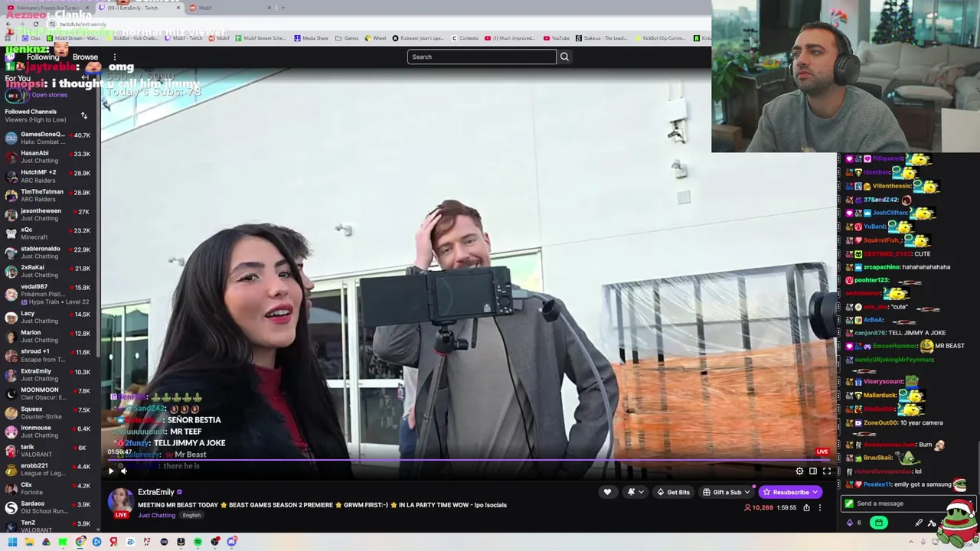Open the Following tab

(43, 57)
